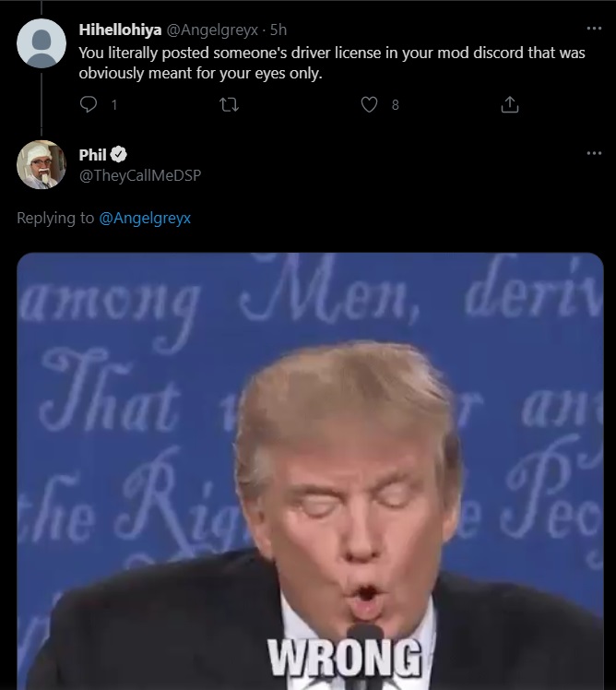Open the WRONG GIF image attachment
Screen dimensions: 616x690
coord(310,471)
